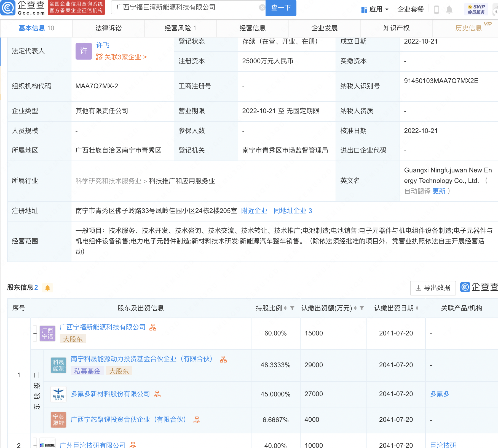Image resolution: width=498 pixels, height=448 pixels.
Task: Click the 宁芯聚锂 logo thumbnail
Action: (58, 420)
